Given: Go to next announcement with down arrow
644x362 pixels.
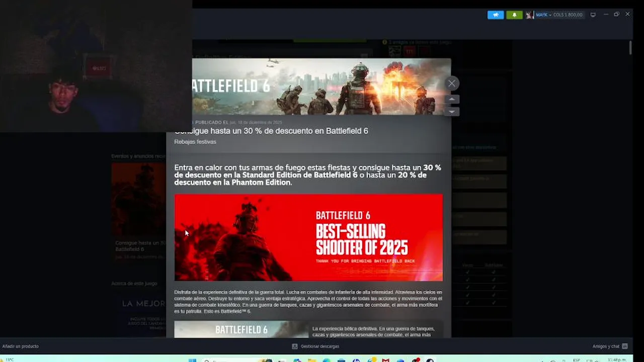Looking at the screenshot, I should click(451, 112).
